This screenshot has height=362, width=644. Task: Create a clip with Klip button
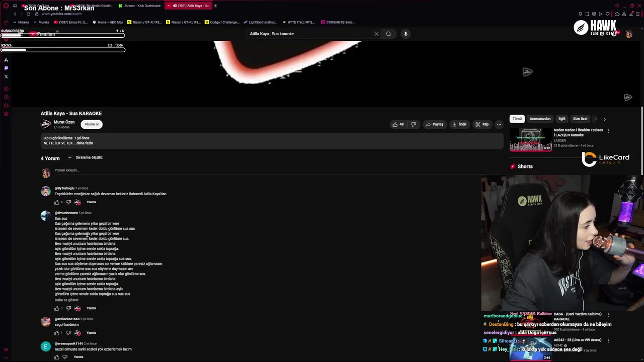482,124
